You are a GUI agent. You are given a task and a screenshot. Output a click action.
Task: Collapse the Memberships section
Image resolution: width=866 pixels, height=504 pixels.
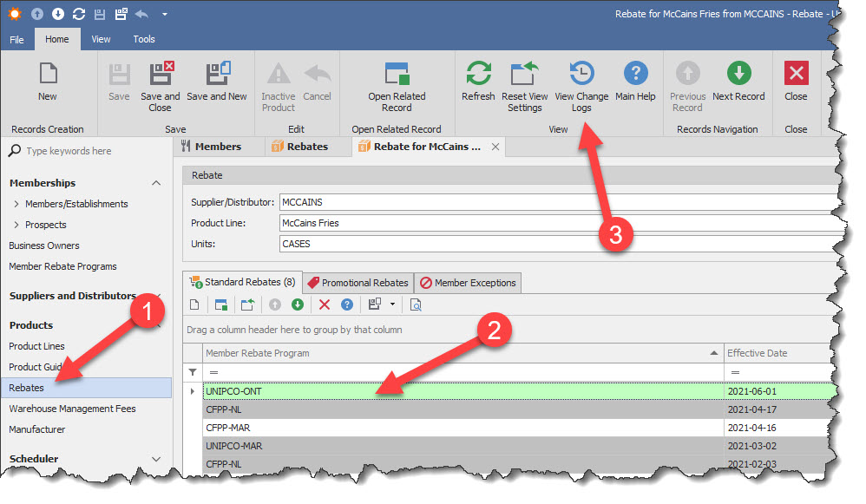[x=156, y=184]
